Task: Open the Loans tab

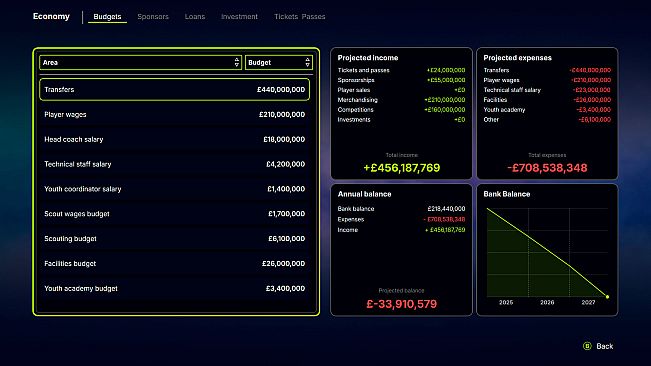Action: (x=195, y=17)
